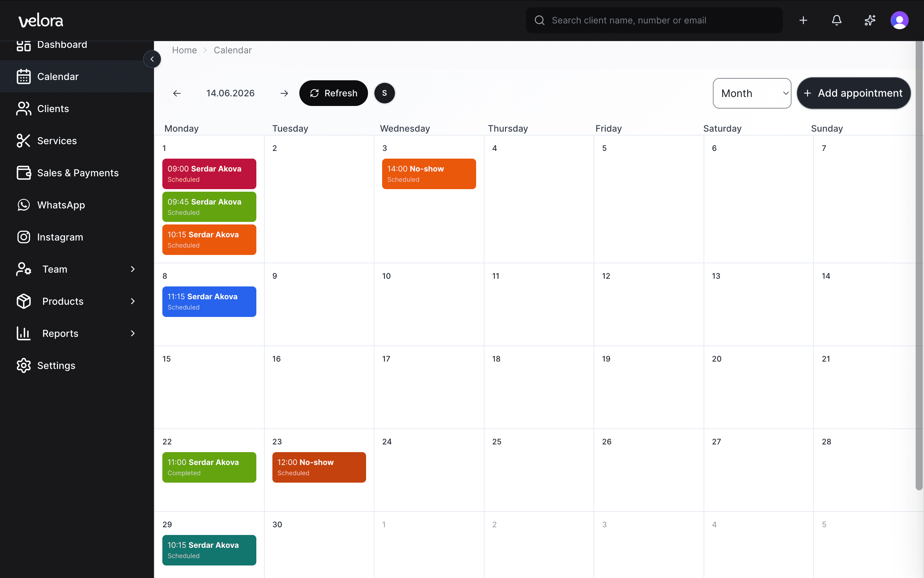Click the Instagram icon
924x578 pixels.
[x=24, y=237]
